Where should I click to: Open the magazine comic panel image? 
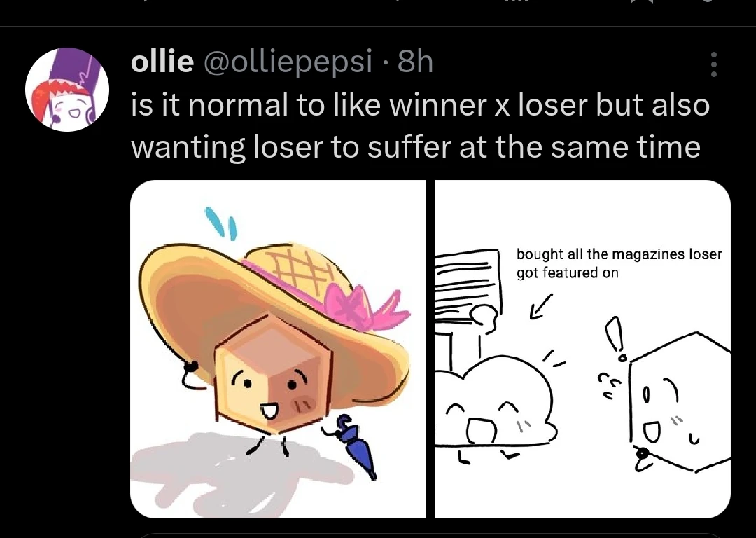[x=581, y=347]
